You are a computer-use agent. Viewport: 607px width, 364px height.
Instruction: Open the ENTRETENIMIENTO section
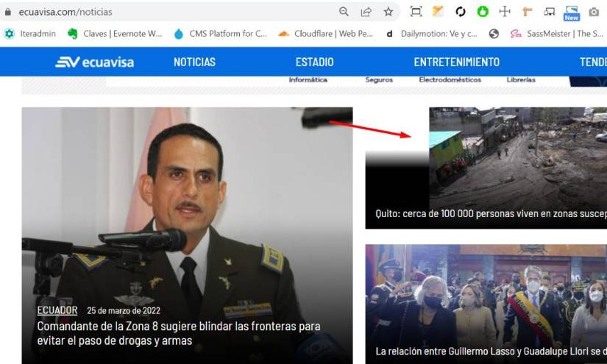[456, 63]
